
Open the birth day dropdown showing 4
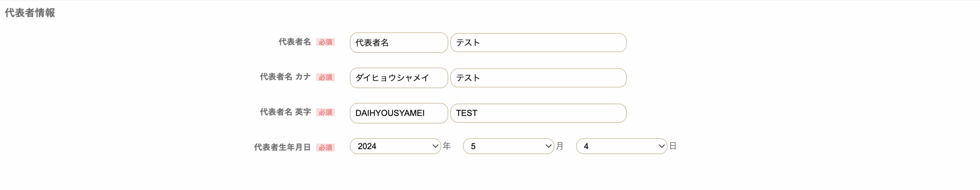(621, 146)
